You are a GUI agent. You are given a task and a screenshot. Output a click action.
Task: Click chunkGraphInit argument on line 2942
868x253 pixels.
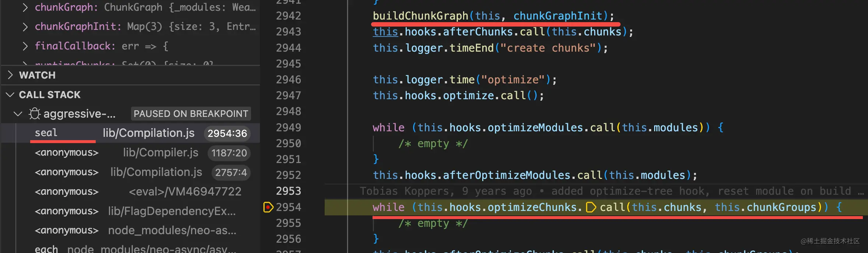558,16
